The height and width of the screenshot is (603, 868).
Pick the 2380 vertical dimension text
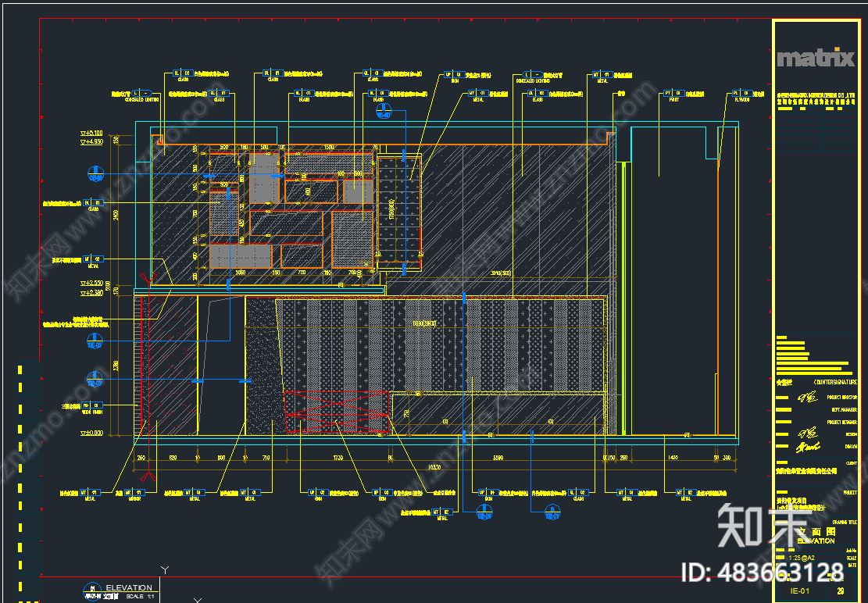(x=116, y=366)
